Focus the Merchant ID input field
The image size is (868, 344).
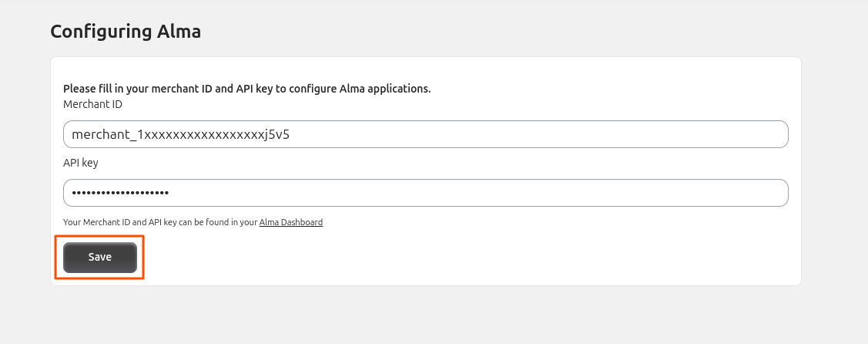426,134
